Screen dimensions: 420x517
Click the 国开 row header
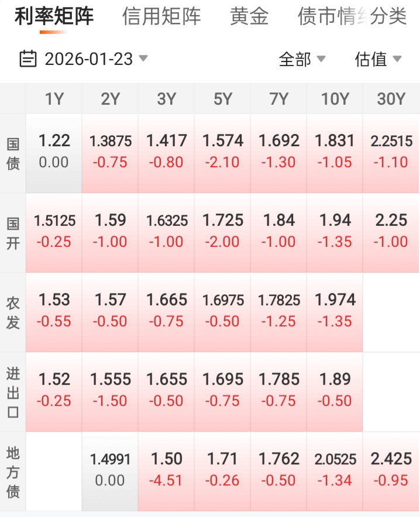pyautogui.click(x=13, y=233)
